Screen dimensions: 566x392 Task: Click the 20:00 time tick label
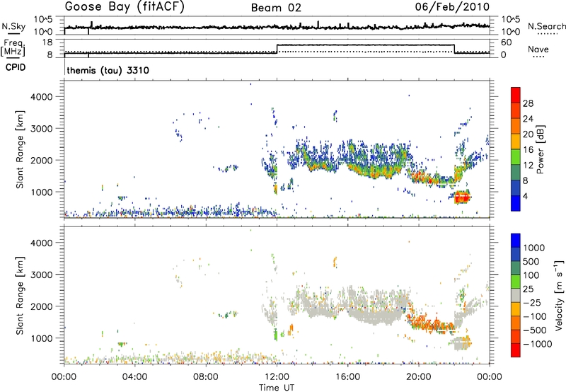tap(419, 377)
